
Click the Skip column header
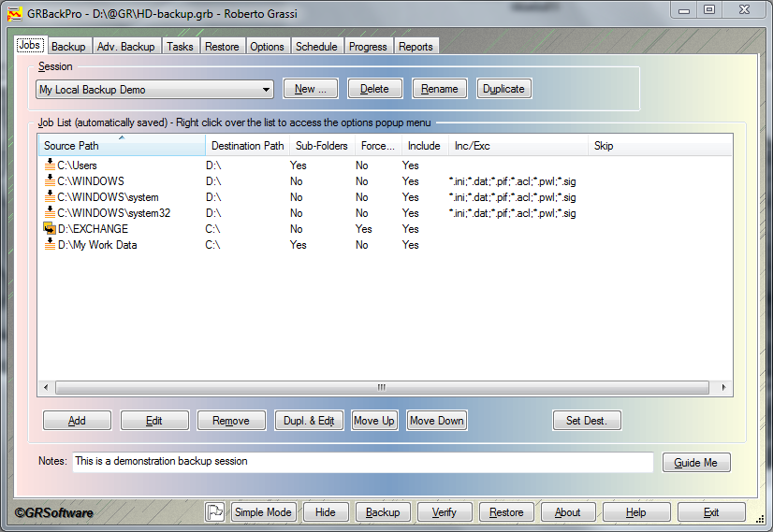click(660, 145)
